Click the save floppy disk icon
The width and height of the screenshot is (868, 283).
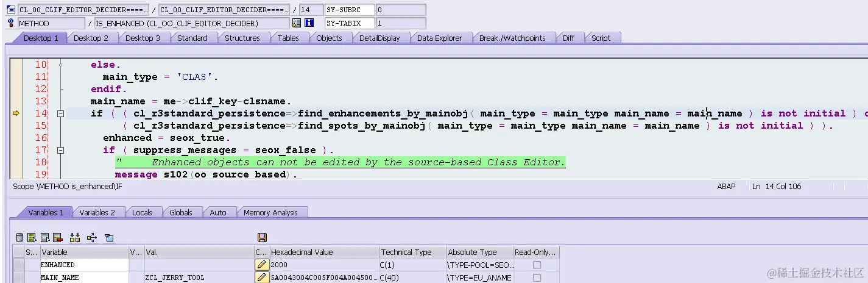pyautogui.click(x=263, y=237)
